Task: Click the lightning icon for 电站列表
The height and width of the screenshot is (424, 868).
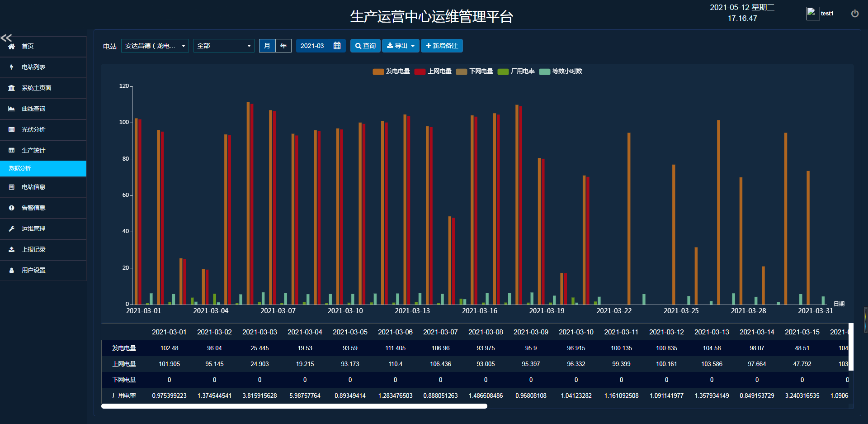Action: pyautogui.click(x=12, y=67)
